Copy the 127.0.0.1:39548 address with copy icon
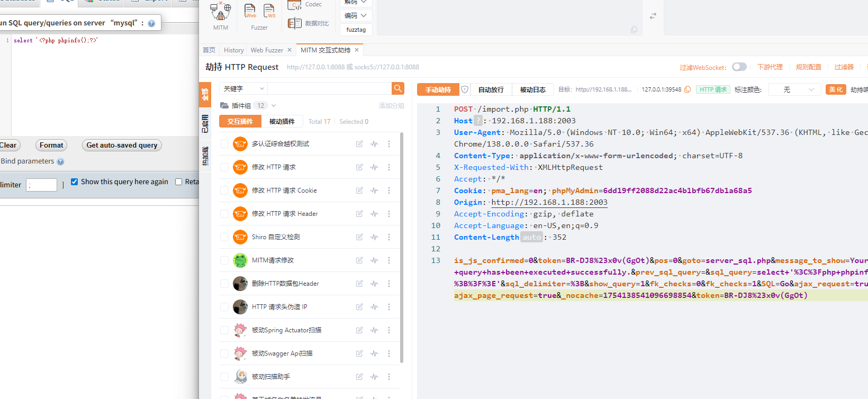This screenshot has height=399, width=868. [688, 89]
